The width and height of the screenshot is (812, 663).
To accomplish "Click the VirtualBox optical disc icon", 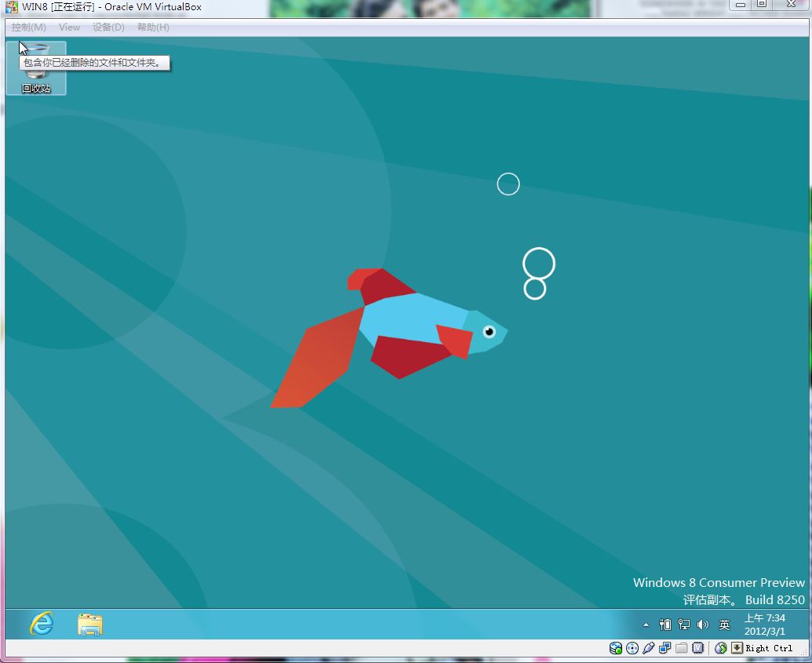I will (632, 648).
